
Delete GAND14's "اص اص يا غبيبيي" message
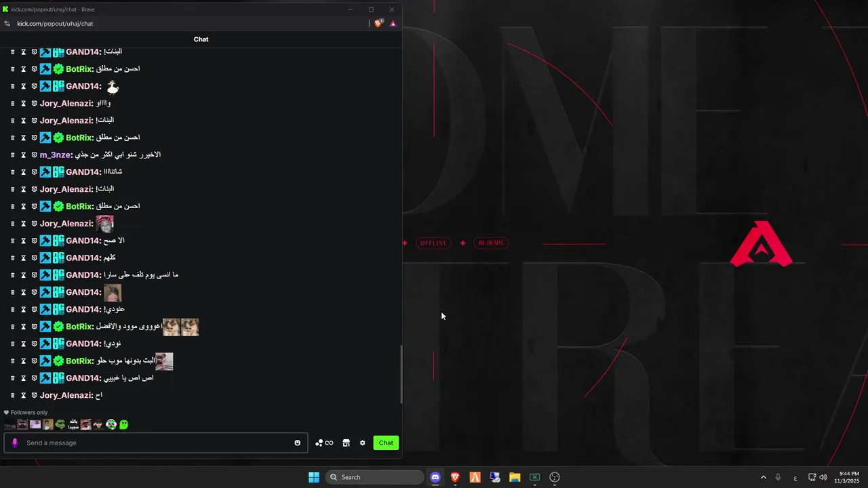point(12,378)
